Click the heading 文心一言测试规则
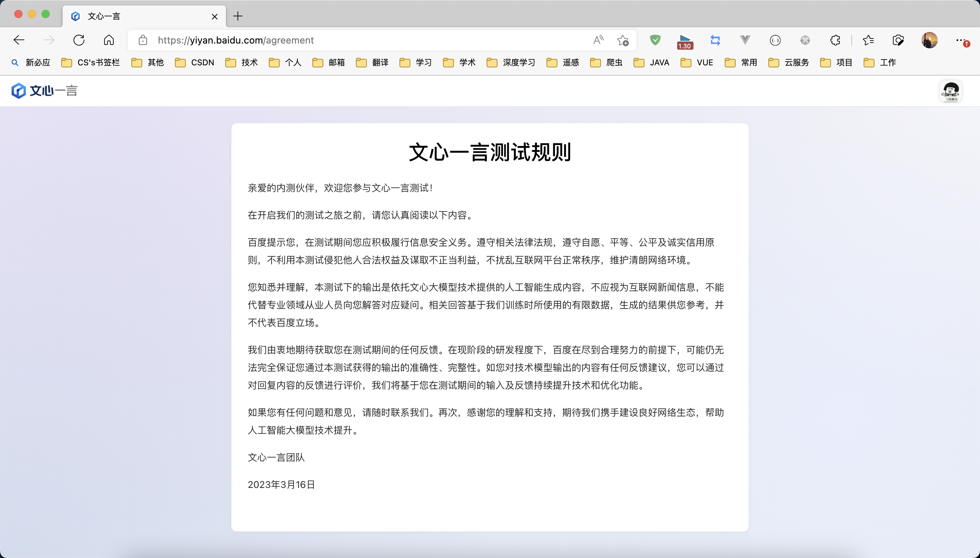 click(x=490, y=152)
